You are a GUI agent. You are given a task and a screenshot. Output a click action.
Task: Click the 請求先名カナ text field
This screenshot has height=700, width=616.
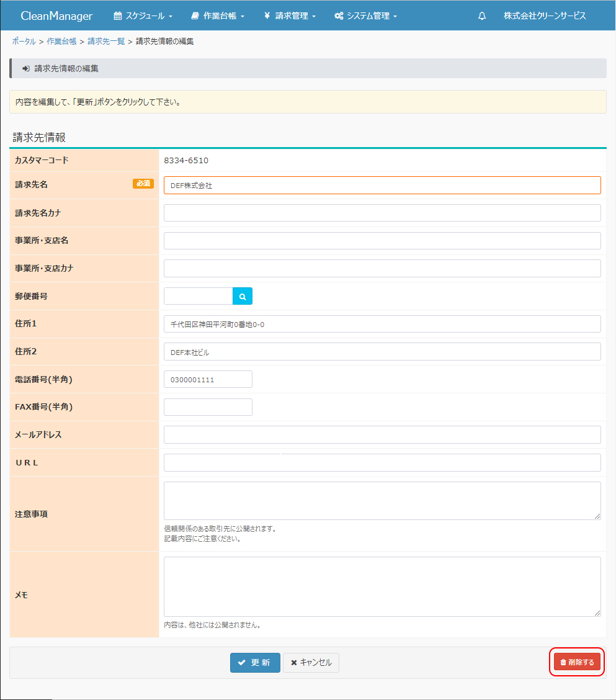[x=382, y=213]
